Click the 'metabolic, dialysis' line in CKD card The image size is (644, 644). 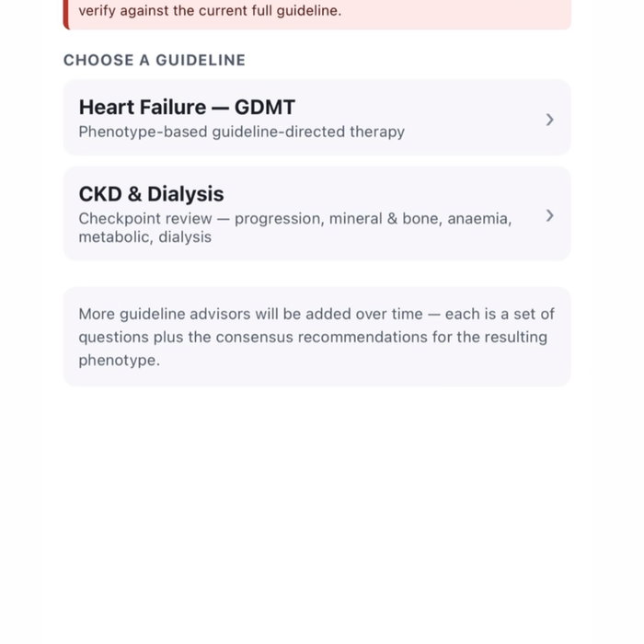coord(145,237)
